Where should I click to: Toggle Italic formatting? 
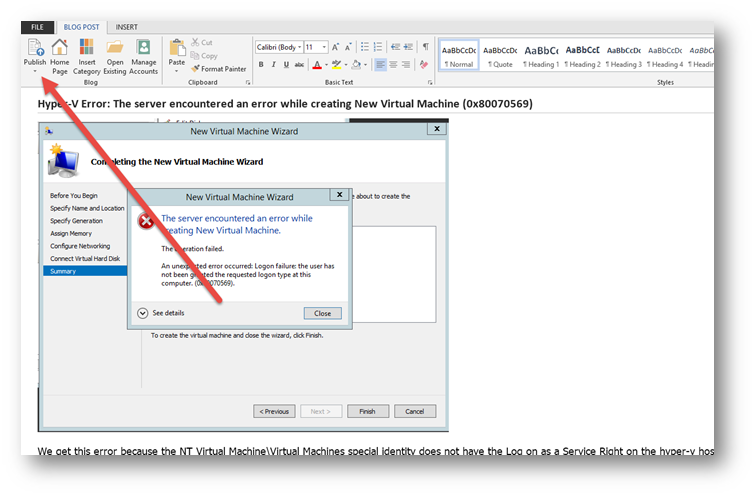(x=275, y=65)
